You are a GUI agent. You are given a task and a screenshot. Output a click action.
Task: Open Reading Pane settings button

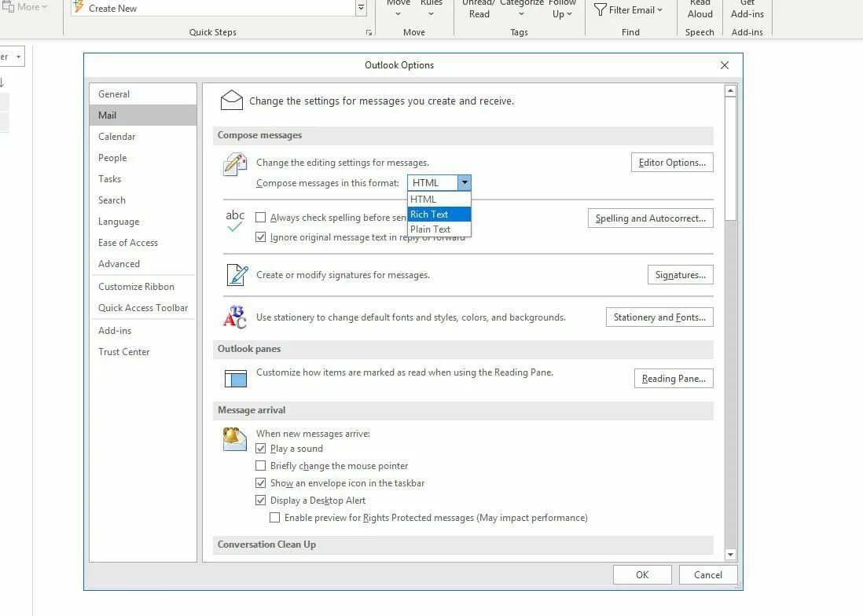(x=674, y=379)
